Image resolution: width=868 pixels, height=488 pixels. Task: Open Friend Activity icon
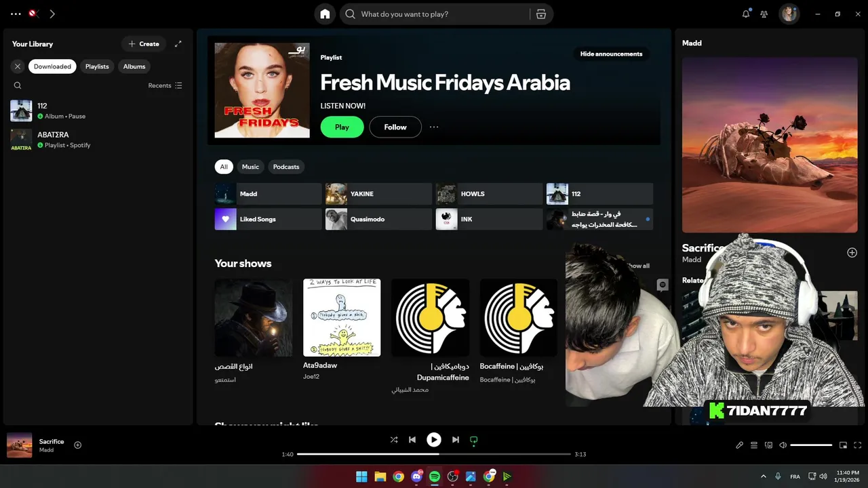tap(764, 14)
